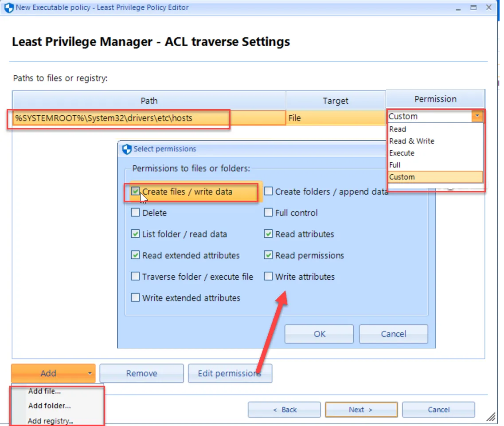Enable Traverse folder / execute file

tap(135, 276)
